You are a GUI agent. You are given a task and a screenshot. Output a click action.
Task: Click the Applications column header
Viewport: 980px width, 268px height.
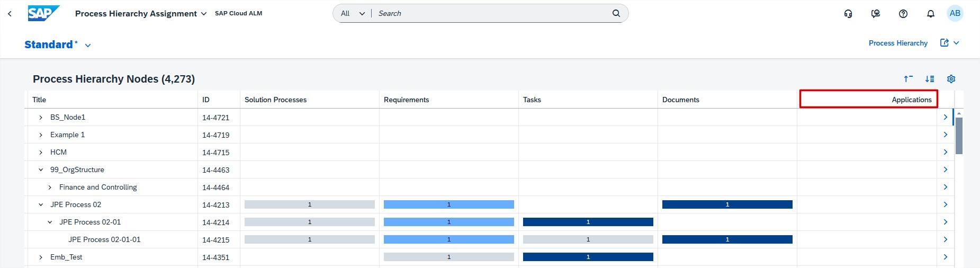868,100
